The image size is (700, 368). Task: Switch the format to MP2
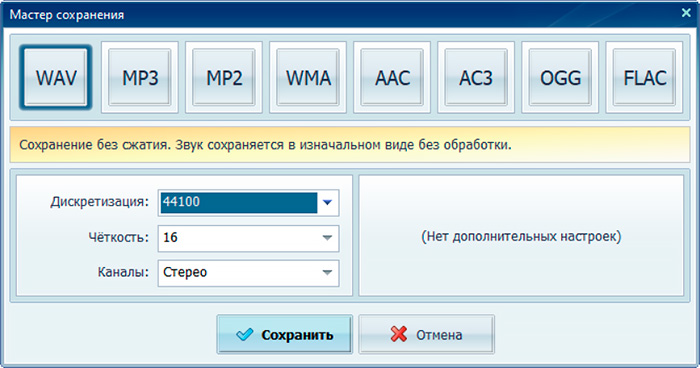coord(224,78)
